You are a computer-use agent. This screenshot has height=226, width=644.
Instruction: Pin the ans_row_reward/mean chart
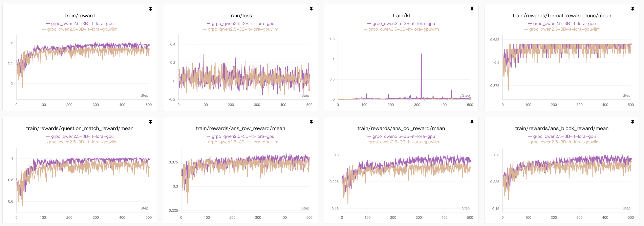pos(311,122)
